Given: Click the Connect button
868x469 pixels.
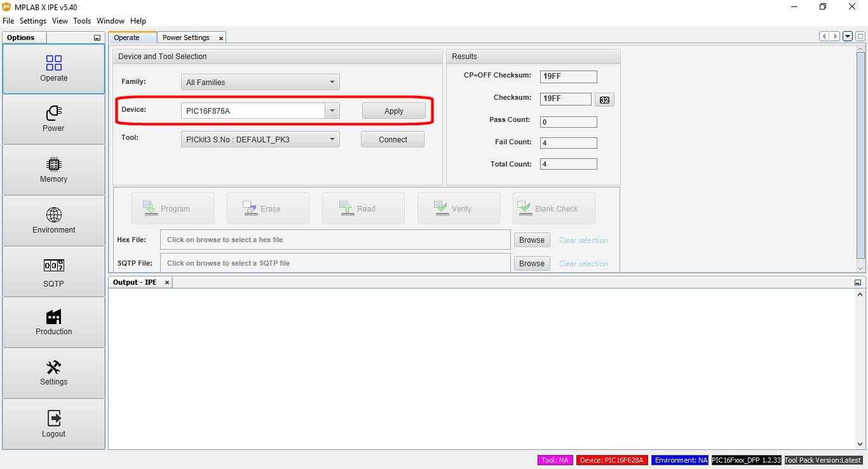Looking at the screenshot, I should (x=393, y=139).
